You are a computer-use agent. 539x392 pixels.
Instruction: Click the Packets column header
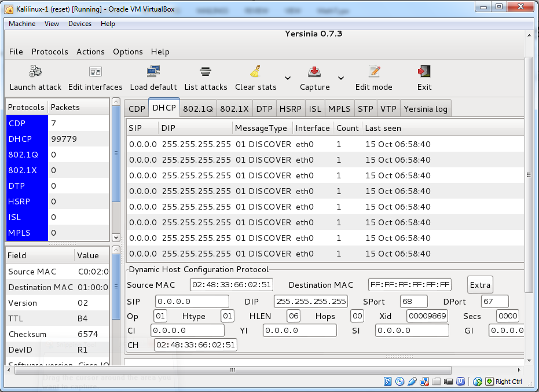(x=79, y=107)
